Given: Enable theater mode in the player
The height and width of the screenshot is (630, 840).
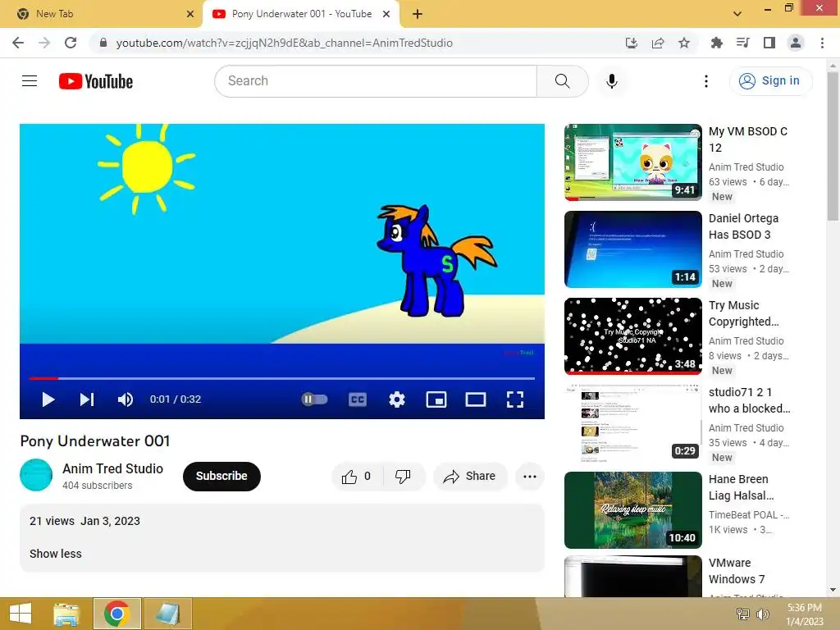Looking at the screenshot, I should click(x=476, y=399).
